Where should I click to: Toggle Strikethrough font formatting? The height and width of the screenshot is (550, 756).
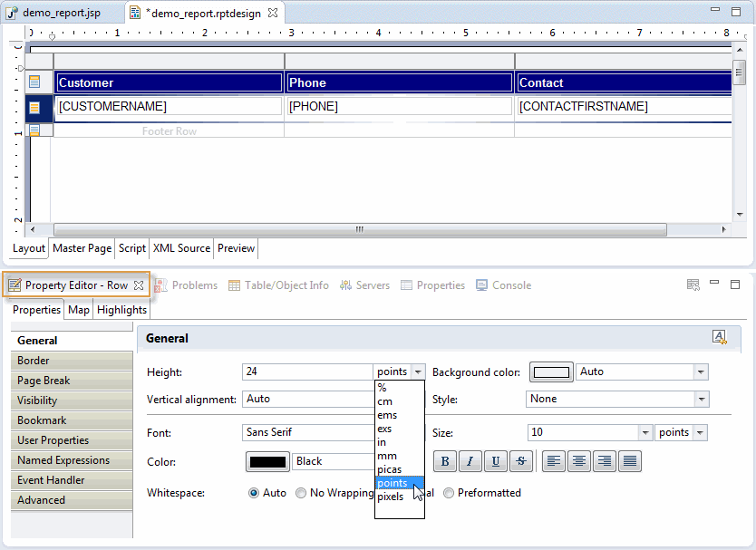pos(520,461)
